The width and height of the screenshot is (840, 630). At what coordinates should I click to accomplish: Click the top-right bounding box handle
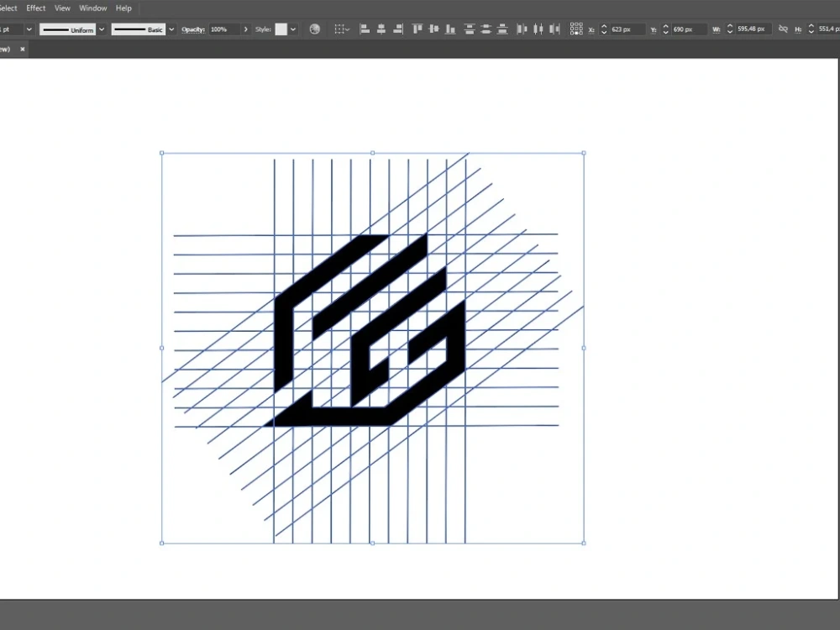tap(584, 153)
